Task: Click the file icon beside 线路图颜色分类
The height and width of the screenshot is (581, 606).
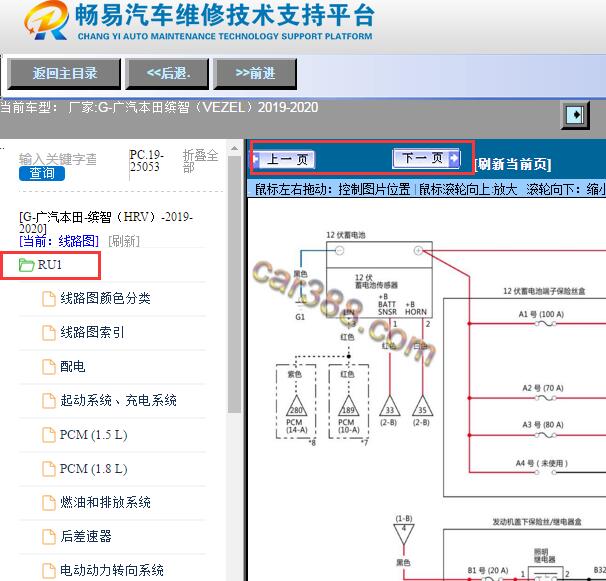Action: coord(49,299)
